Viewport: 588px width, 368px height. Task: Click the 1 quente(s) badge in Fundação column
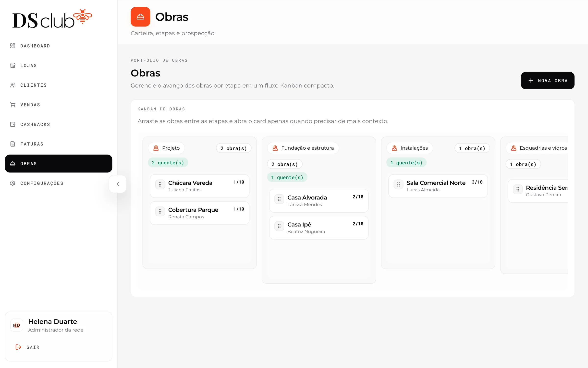click(x=287, y=177)
